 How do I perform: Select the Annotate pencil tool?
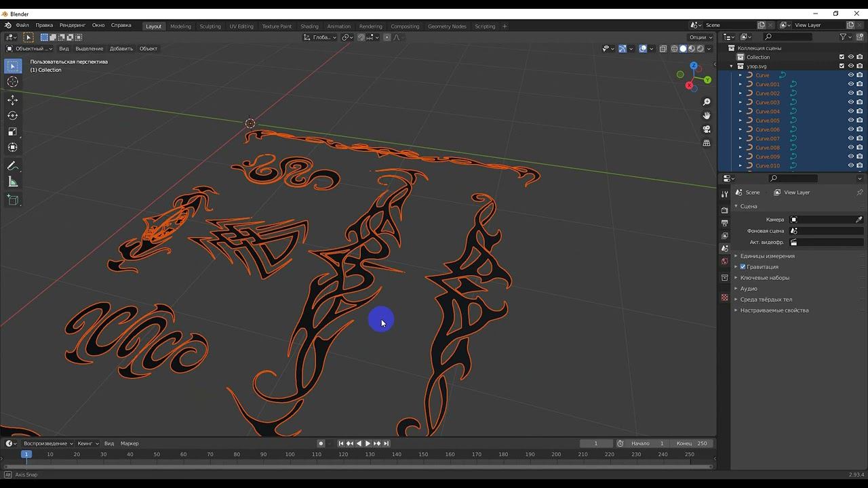13,166
